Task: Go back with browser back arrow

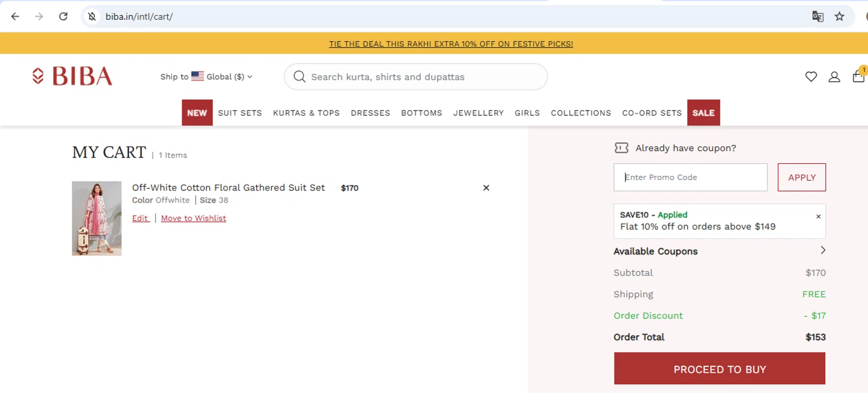Action: pyautogui.click(x=15, y=16)
